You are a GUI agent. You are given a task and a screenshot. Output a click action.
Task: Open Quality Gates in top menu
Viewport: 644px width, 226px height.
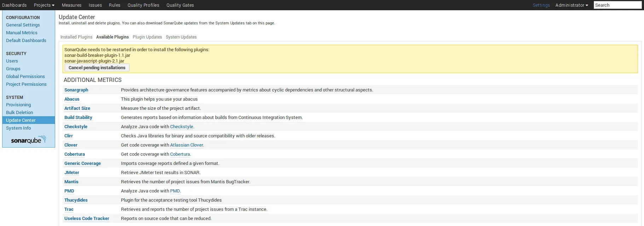pos(180,5)
